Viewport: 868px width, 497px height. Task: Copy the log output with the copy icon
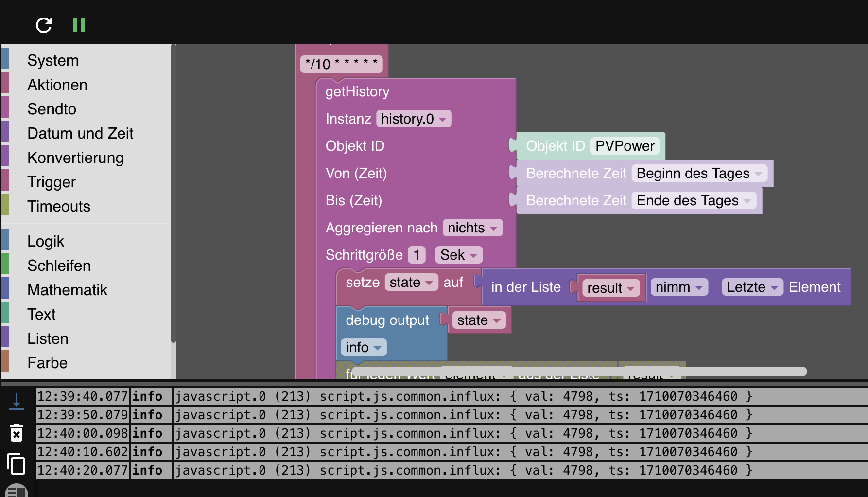tap(17, 464)
